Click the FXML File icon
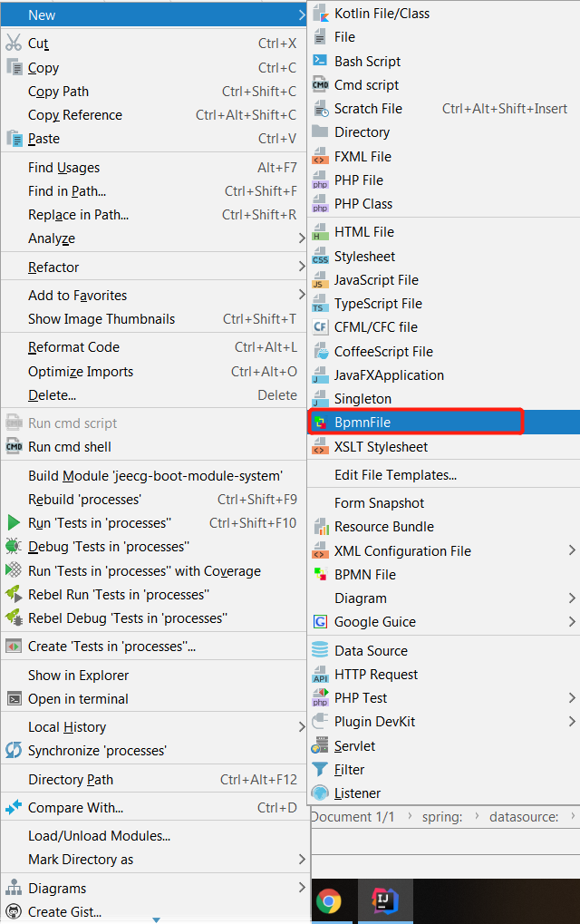The height and width of the screenshot is (924, 580). 320,156
